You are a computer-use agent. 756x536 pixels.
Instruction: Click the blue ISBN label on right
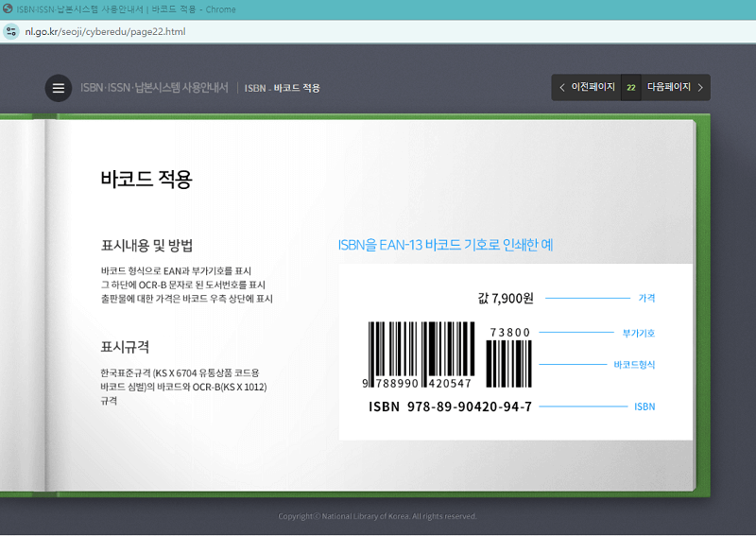644,406
